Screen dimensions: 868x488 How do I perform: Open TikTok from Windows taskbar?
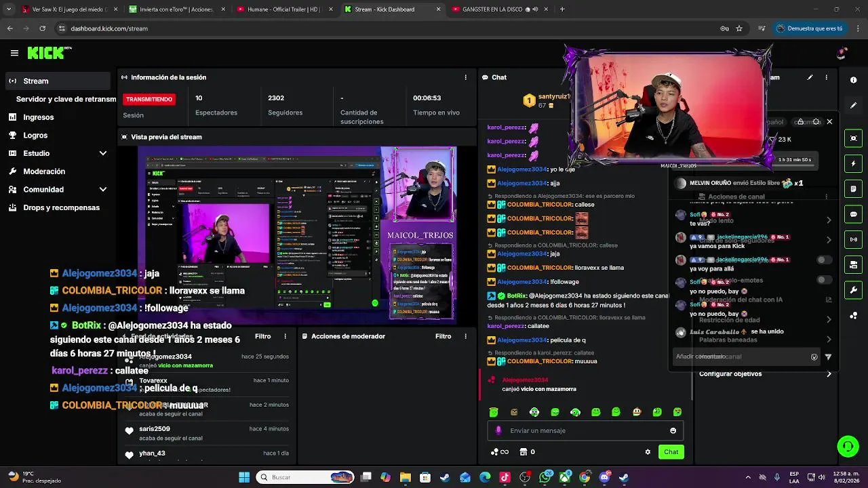[x=505, y=477]
